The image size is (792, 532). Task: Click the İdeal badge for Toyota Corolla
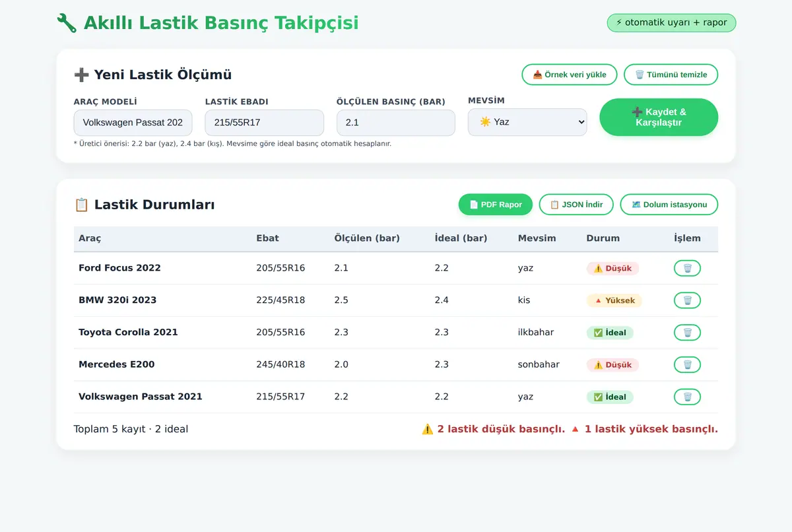pos(610,333)
